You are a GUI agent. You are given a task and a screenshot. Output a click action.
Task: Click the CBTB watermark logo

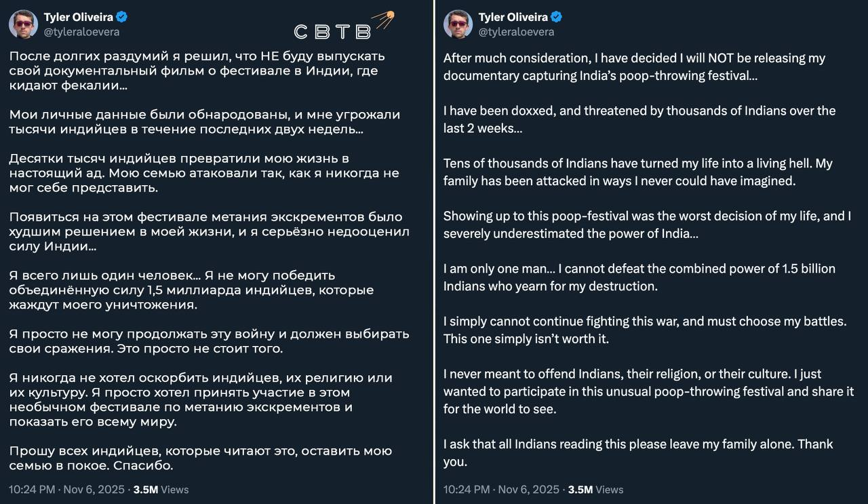(332, 32)
